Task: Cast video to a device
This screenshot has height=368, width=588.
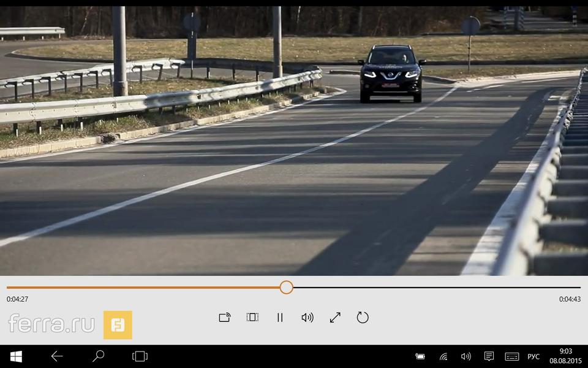Action: click(225, 318)
